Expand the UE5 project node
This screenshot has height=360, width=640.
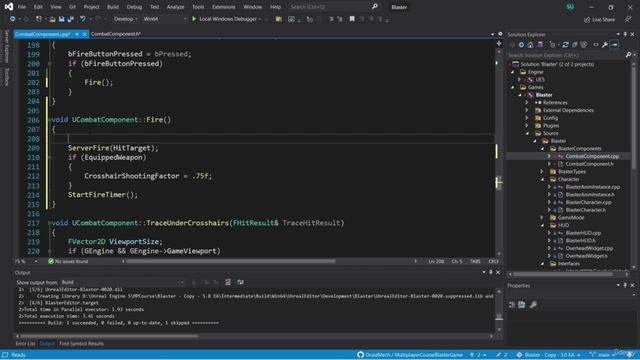[x=520, y=80]
